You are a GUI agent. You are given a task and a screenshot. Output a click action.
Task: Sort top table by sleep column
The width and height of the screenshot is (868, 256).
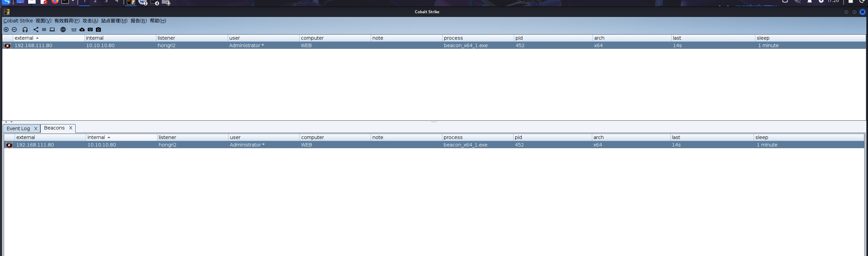point(810,38)
